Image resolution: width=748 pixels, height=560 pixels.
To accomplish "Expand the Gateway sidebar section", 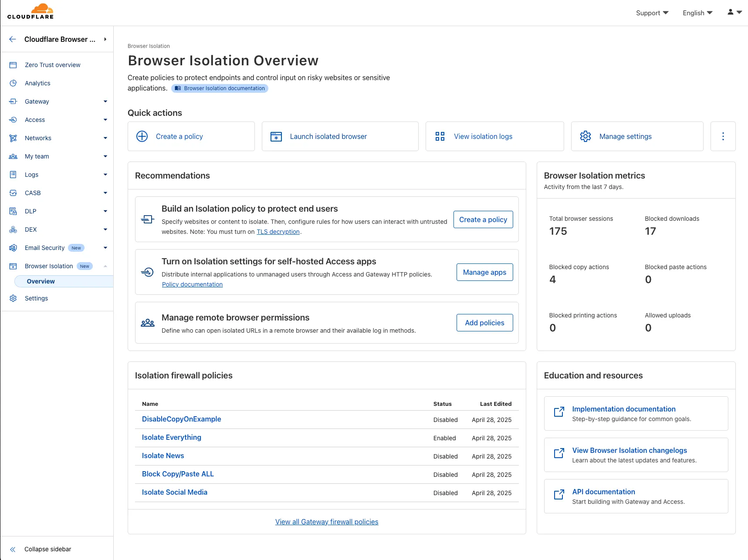I will pos(105,101).
